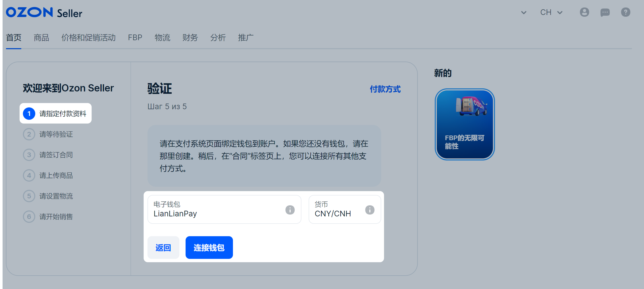Select step 1 请指定付款资料
Image resolution: width=644 pixels, height=289 pixels.
(55, 113)
